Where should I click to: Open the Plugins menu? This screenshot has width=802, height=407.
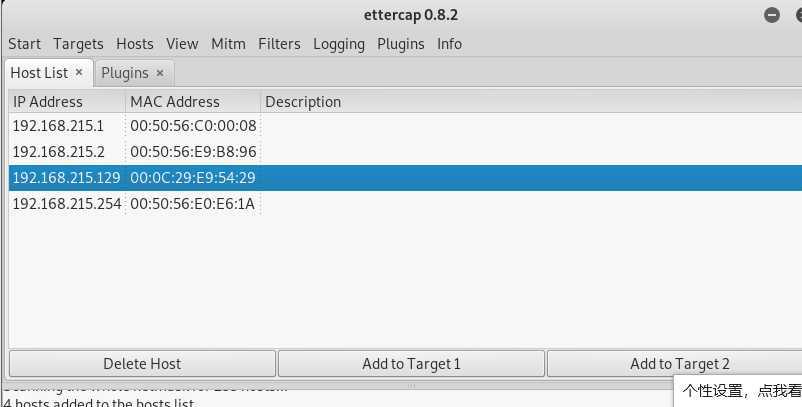click(400, 44)
